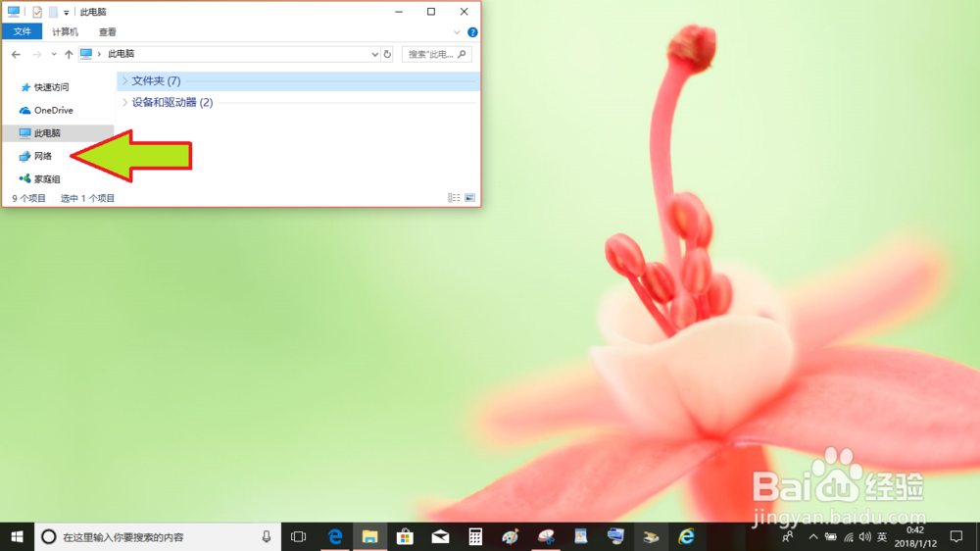The height and width of the screenshot is (551, 980).
Task: Click the new folder quick access icon
Action: click(53, 12)
